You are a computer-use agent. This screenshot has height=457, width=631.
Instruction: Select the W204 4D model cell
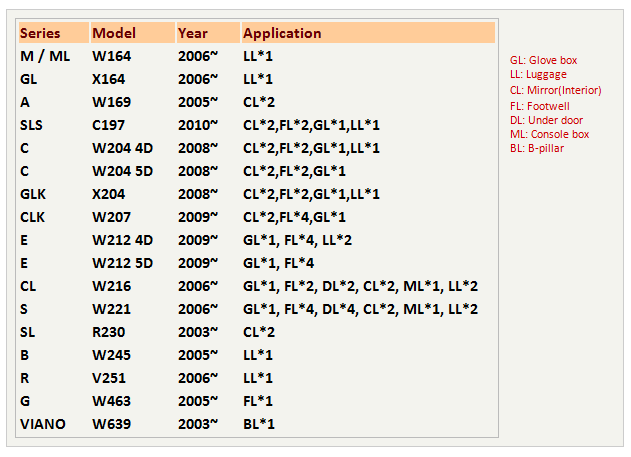123,148
